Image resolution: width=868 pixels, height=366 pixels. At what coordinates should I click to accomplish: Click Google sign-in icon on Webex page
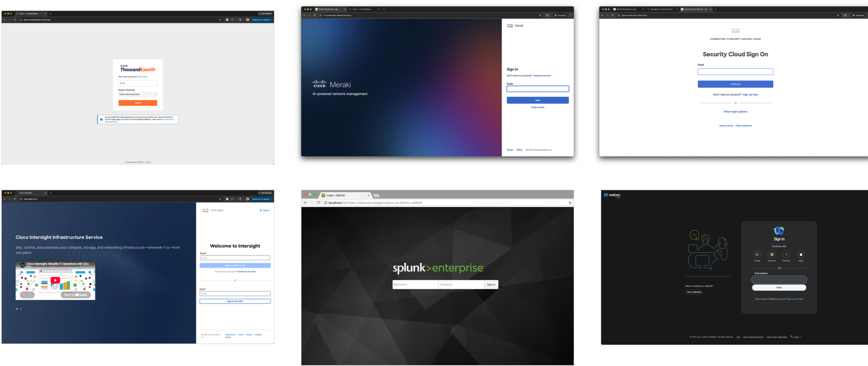pos(757,254)
